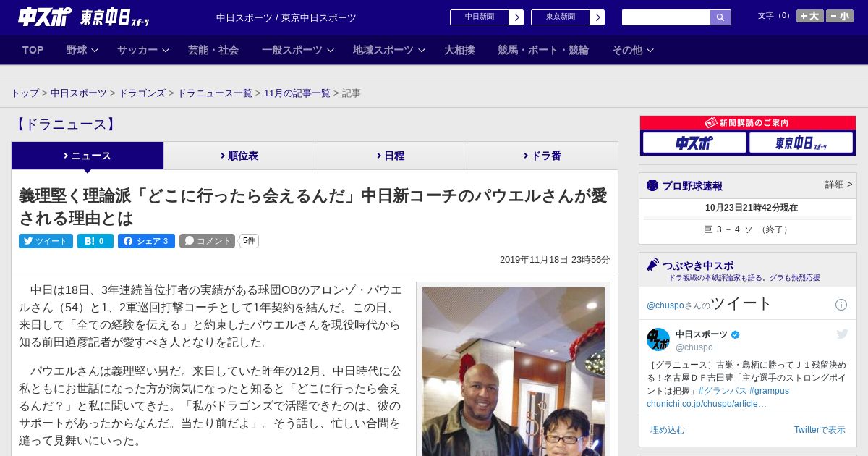
Task: Increase font size with 大 button
Action: (x=810, y=16)
